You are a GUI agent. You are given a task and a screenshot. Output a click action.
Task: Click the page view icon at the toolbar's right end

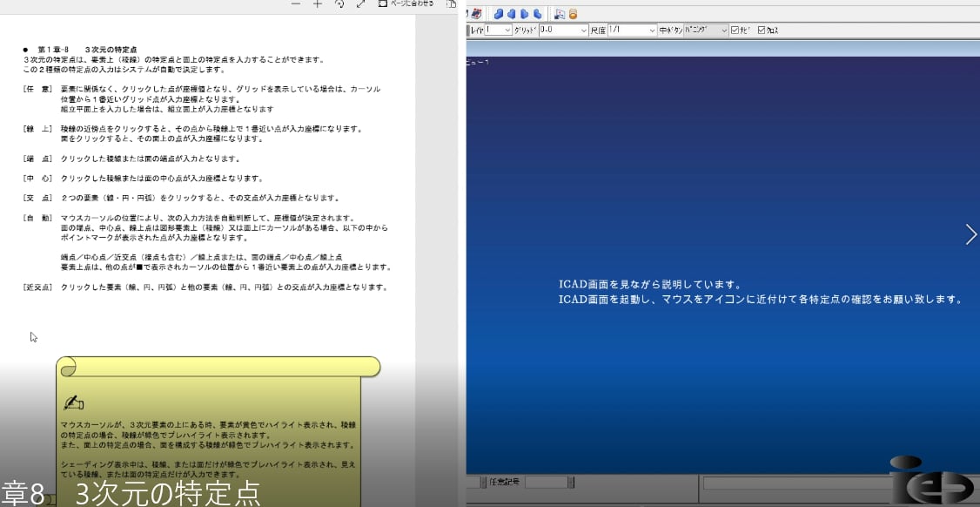pyautogui.click(x=451, y=4)
